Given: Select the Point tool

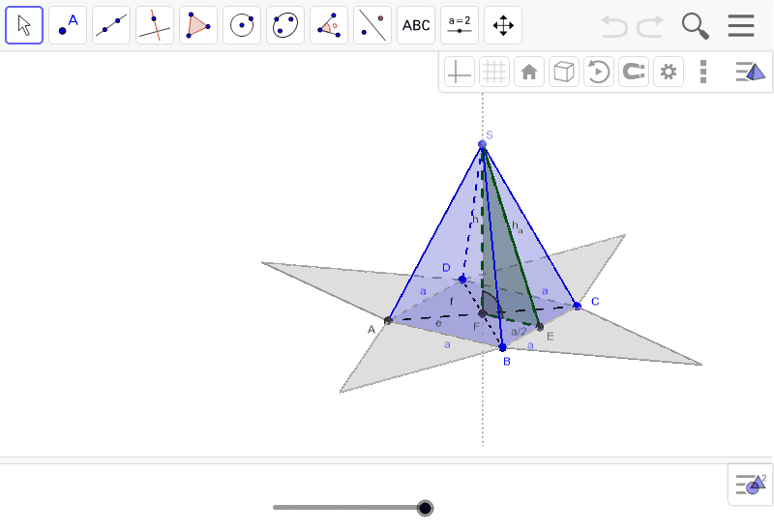Looking at the screenshot, I should pos(68,25).
